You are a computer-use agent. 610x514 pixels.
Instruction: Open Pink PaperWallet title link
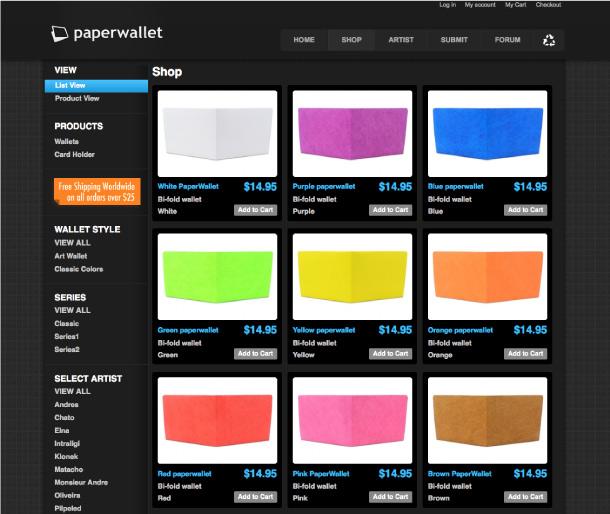tap(321, 474)
